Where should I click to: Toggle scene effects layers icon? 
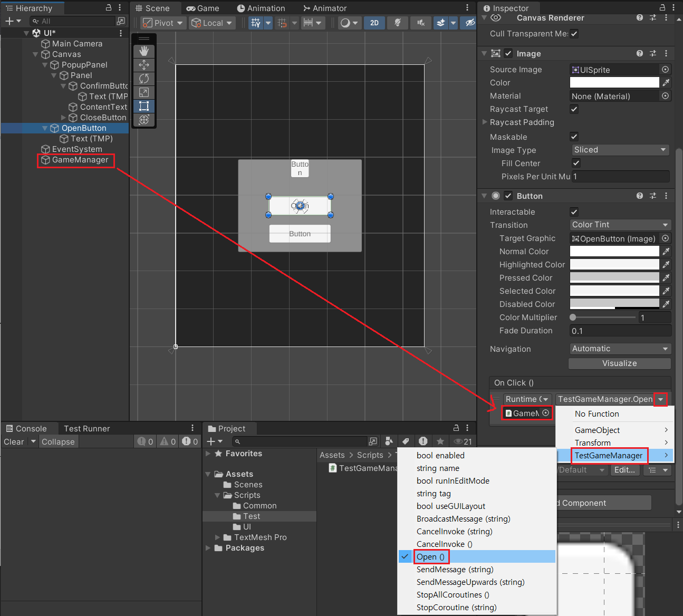coord(440,23)
